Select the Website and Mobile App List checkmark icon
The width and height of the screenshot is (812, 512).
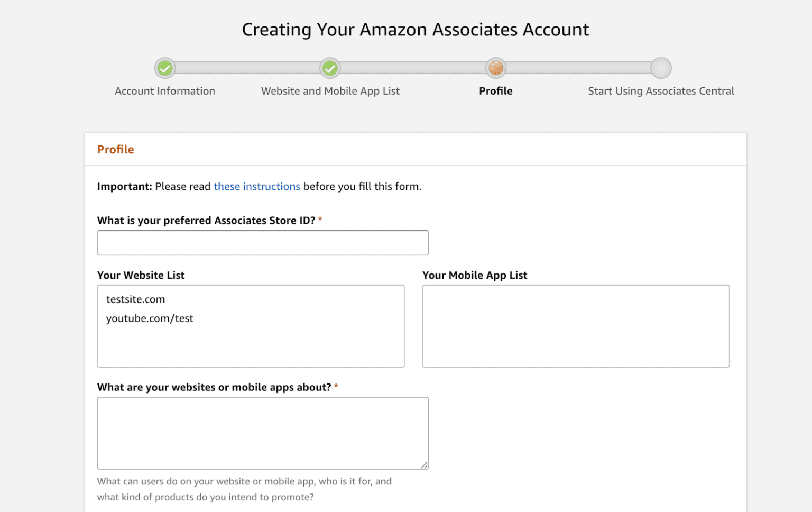point(330,68)
